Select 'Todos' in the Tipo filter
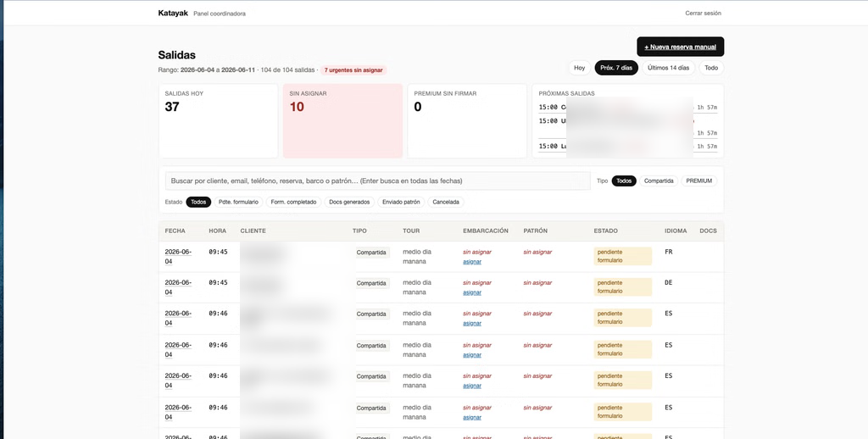 (624, 181)
